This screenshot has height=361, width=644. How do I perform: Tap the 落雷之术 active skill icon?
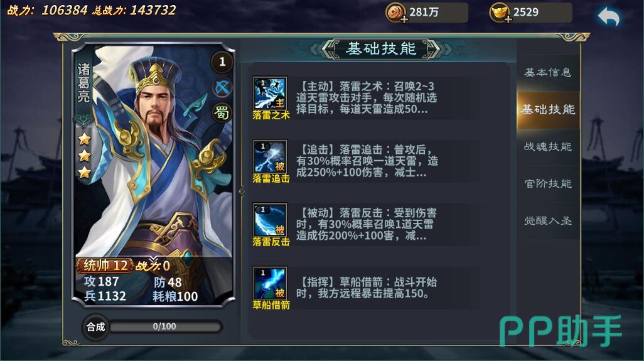coord(270,93)
